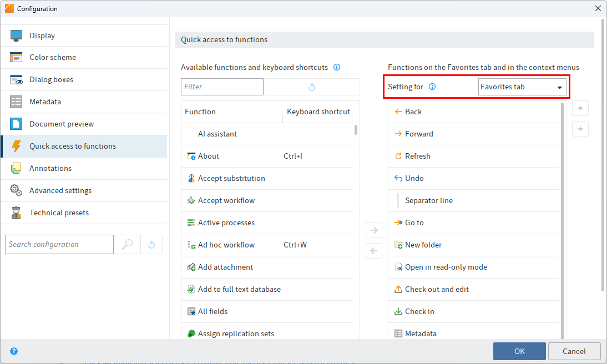
Task: Select the Undo function on Favorites tab
Action: (413, 178)
